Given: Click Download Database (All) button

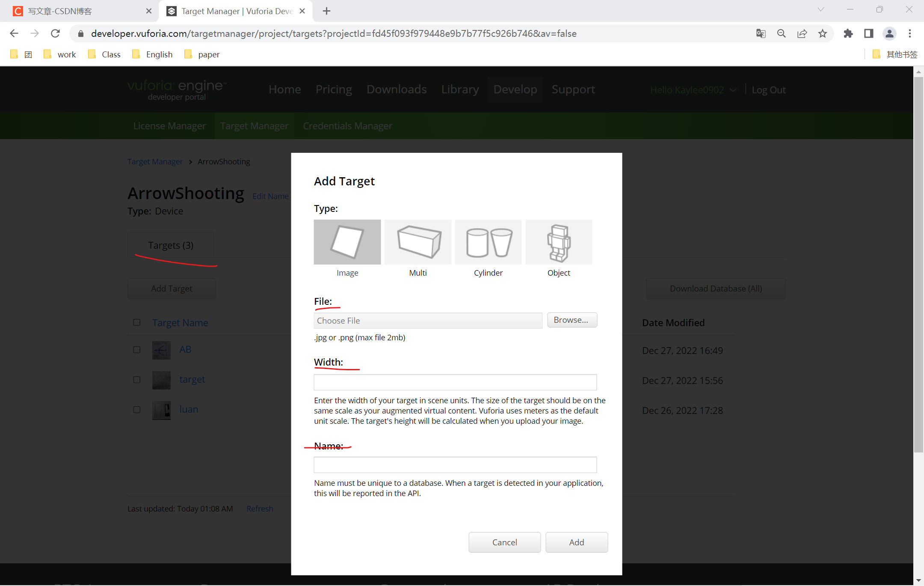Looking at the screenshot, I should pos(716,289).
